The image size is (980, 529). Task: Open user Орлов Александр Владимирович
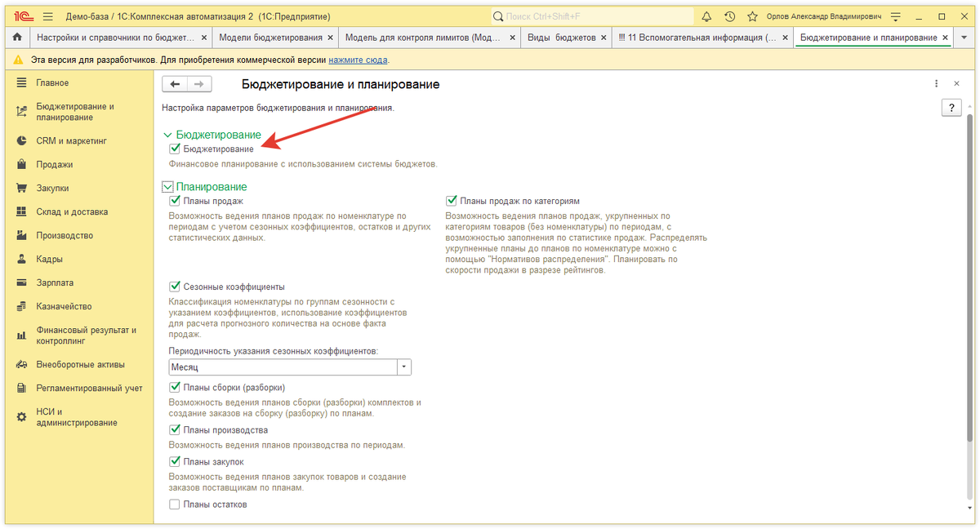tap(825, 16)
